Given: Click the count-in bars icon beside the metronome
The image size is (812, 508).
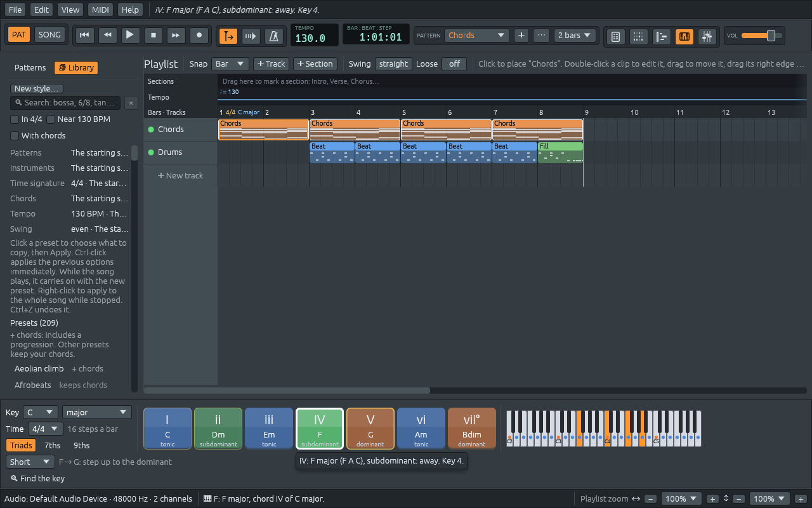Looking at the screenshot, I should [251, 36].
